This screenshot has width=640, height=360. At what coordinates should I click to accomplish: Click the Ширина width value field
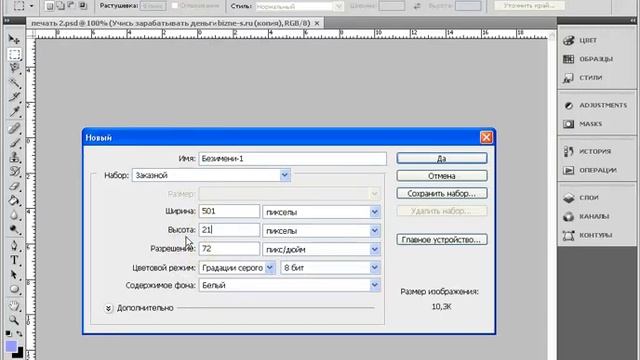click(x=229, y=211)
